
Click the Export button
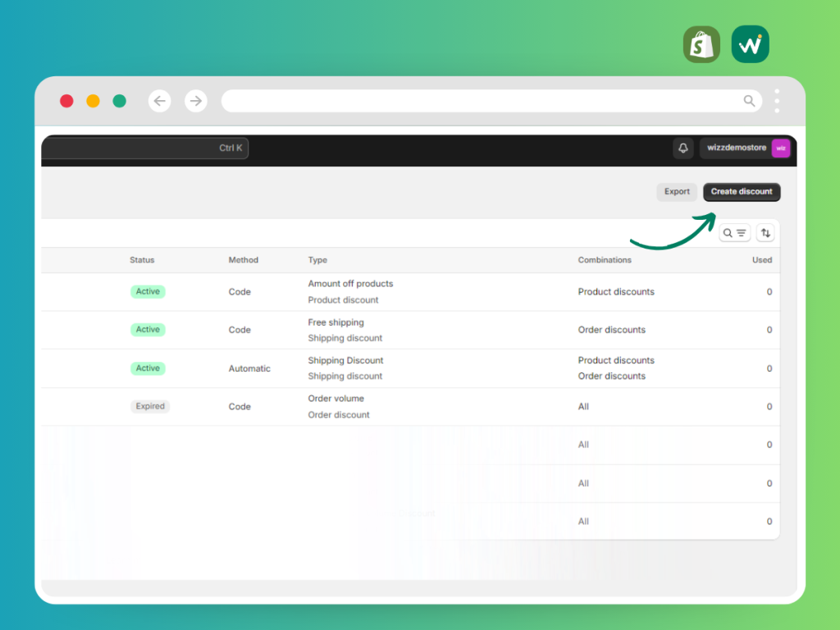(x=677, y=192)
